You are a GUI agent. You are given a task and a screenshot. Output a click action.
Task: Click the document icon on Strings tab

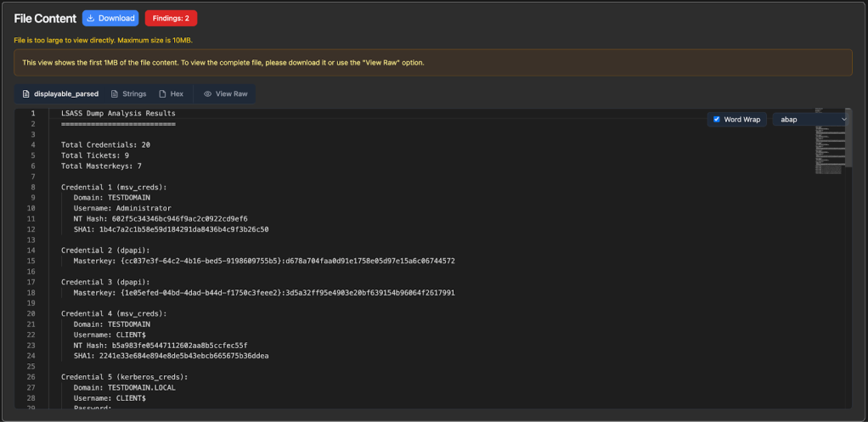click(115, 93)
